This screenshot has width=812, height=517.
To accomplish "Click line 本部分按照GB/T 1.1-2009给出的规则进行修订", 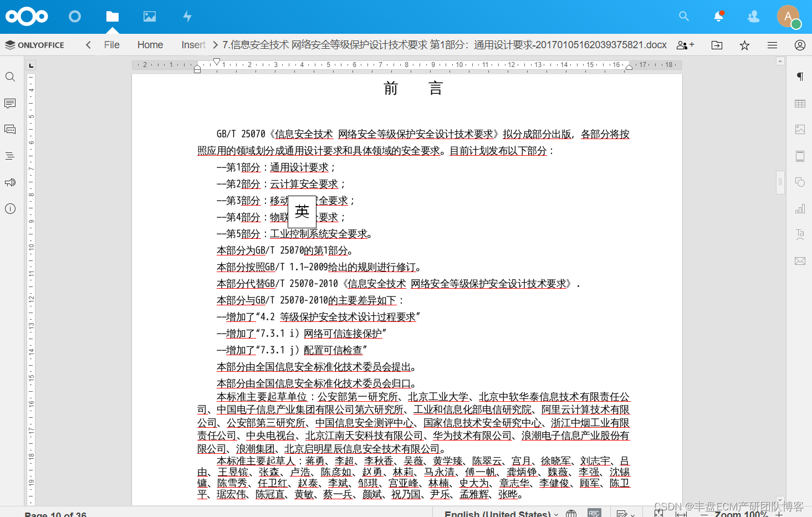I will pyautogui.click(x=319, y=267).
